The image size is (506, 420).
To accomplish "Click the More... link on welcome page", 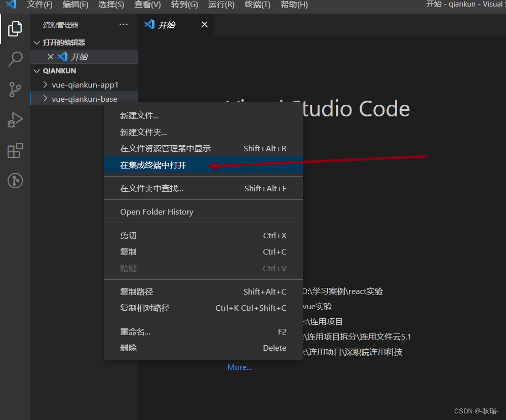I will [x=240, y=367].
